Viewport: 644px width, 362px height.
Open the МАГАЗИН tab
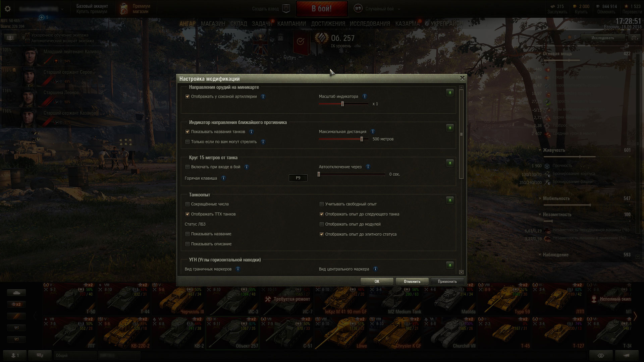tap(213, 23)
